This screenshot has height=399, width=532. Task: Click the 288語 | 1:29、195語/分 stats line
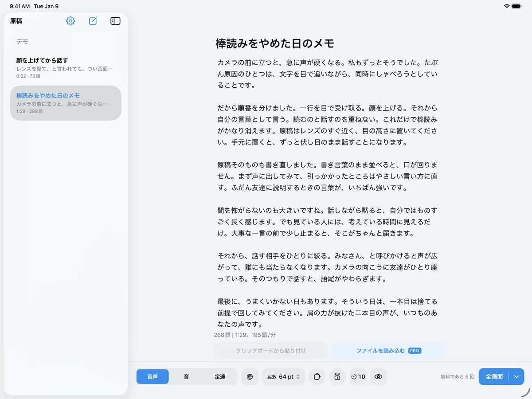tap(245, 335)
